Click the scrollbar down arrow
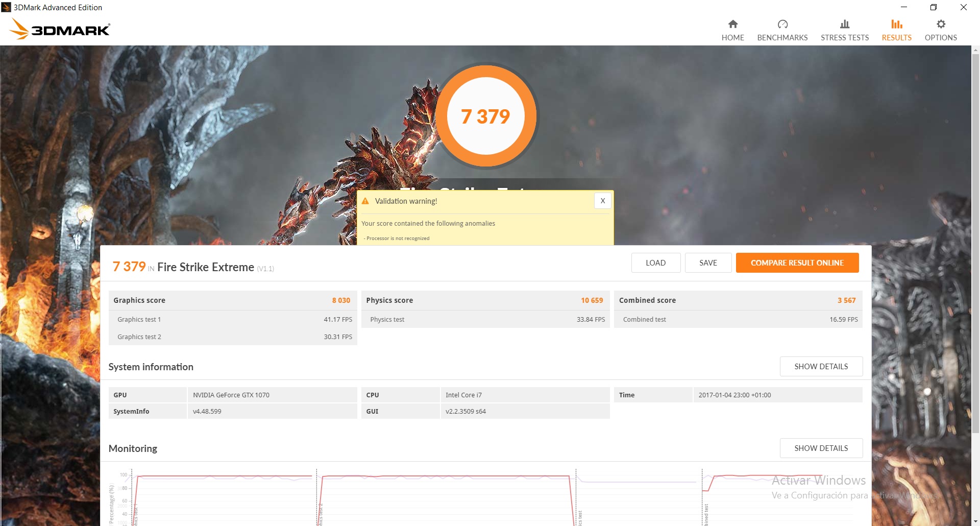980x526 pixels. pyautogui.click(x=975, y=521)
